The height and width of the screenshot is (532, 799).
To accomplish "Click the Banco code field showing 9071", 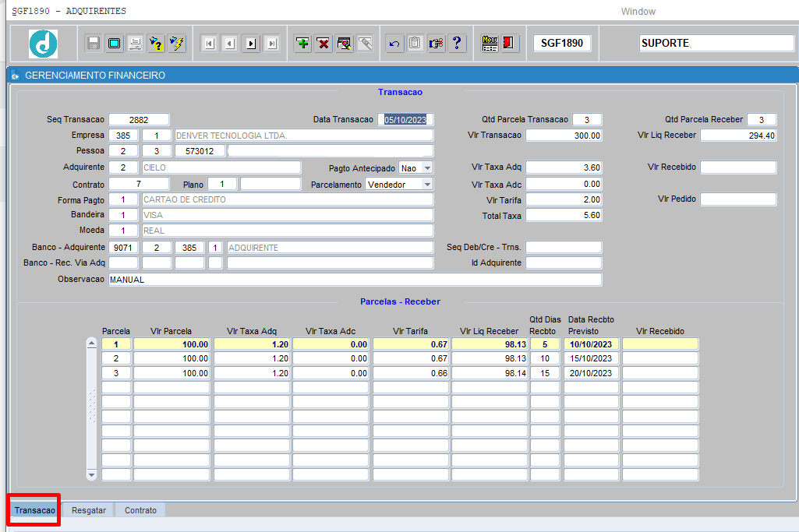I will click(x=123, y=248).
